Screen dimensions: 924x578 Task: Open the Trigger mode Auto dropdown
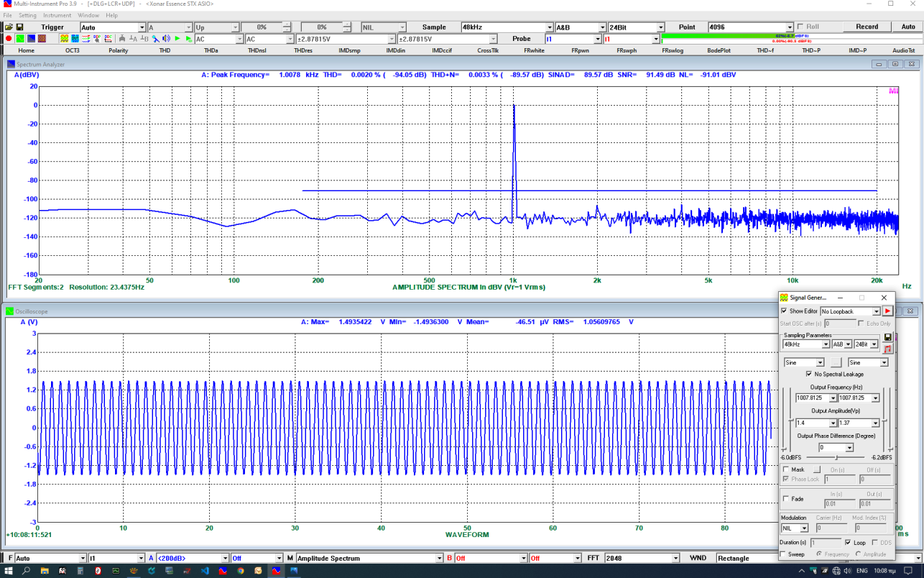click(142, 27)
